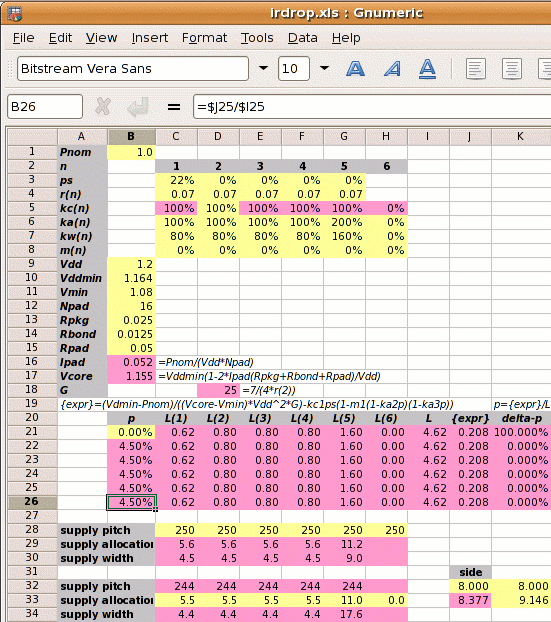Click the formula entry field with =$J25/$I25
This screenshot has height=622, width=551.
[x=372, y=106]
